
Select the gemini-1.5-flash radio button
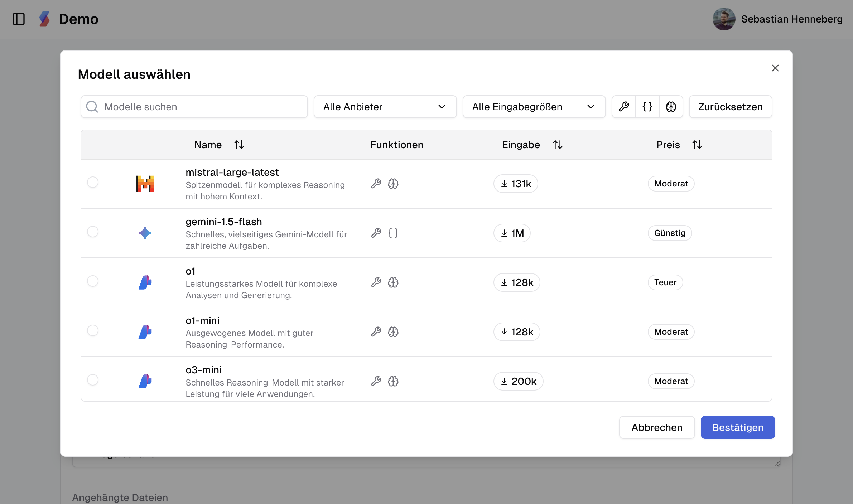click(93, 232)
